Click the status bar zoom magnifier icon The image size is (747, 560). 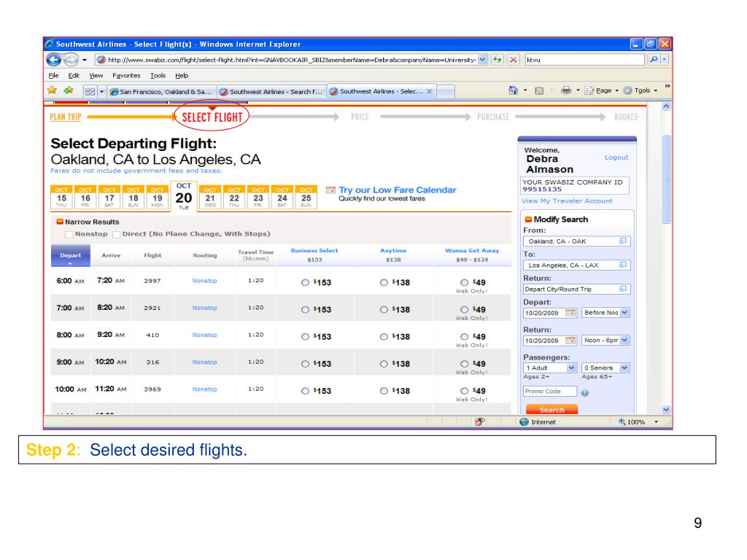coord(622,421)
